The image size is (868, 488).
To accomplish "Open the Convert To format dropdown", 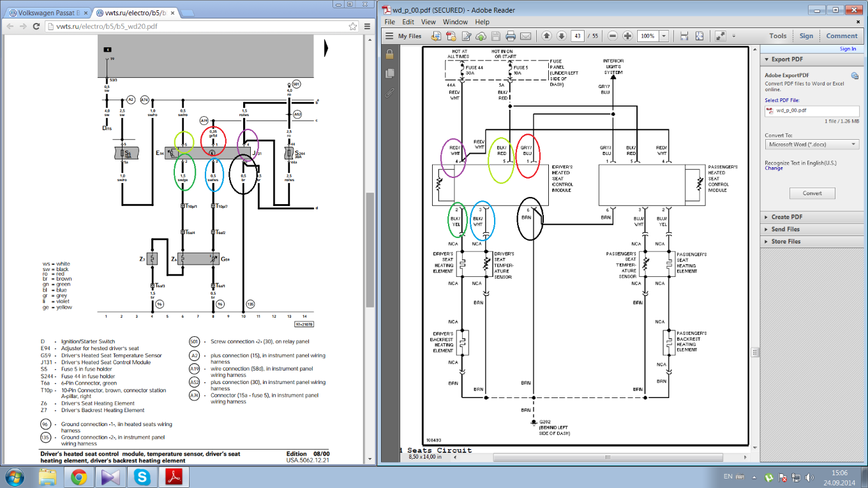I will pyautogui.click(x=812, y=145).
